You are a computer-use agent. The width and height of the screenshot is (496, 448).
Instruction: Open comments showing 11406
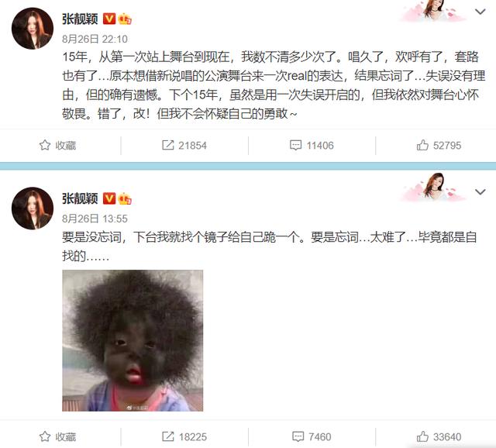coord(312,145)
